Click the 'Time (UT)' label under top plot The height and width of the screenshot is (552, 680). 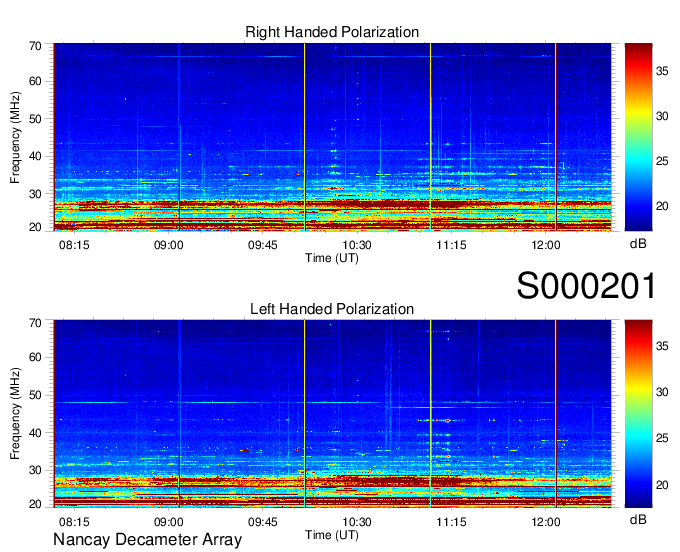pos(332,258)
